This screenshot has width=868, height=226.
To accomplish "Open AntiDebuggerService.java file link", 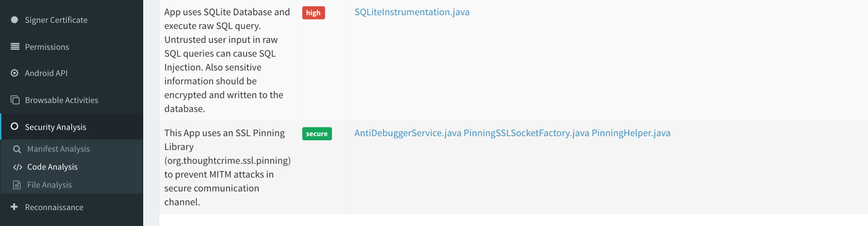I will click(x=407, y=133).
